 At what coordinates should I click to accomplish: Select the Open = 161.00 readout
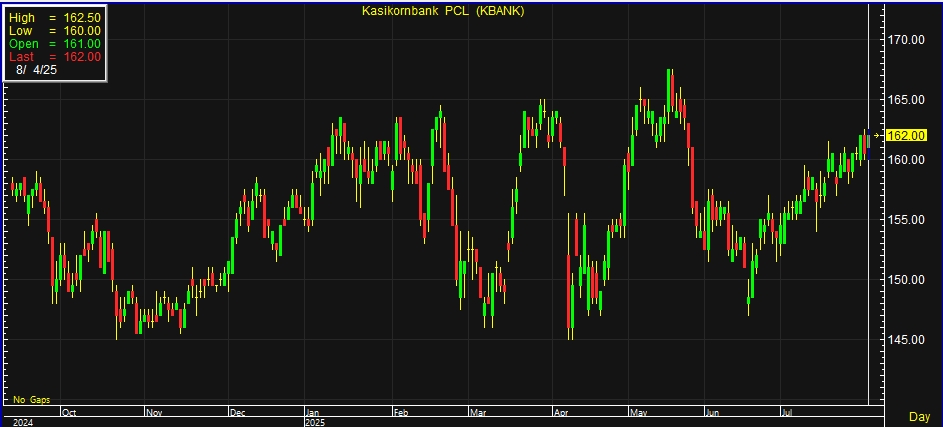55,44
